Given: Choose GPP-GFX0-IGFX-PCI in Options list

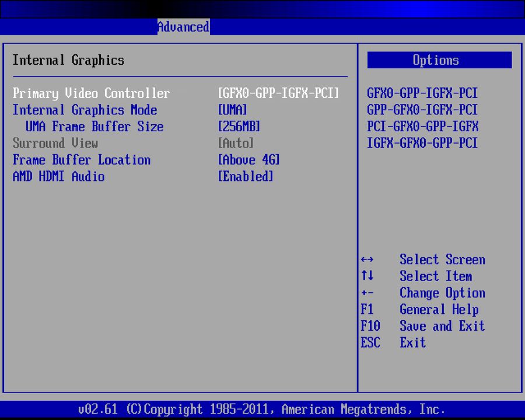Looking at the screenshot, I should (422, 110).
